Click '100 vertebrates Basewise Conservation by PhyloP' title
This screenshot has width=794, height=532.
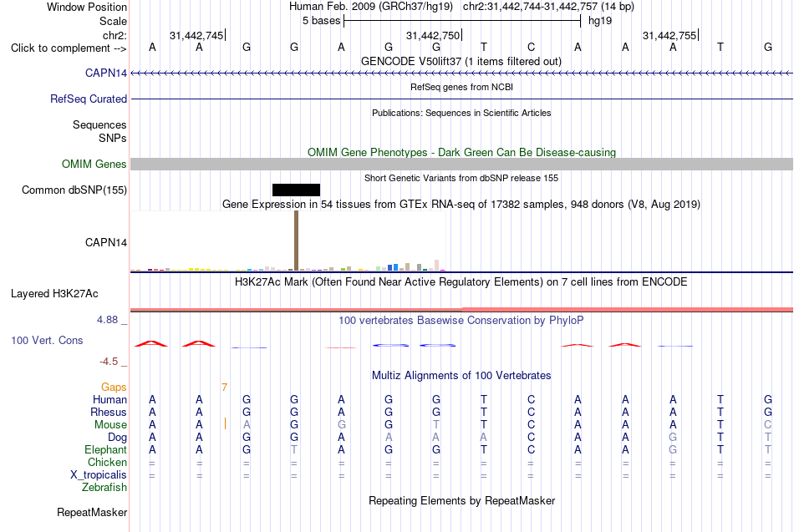pos(461,321)
